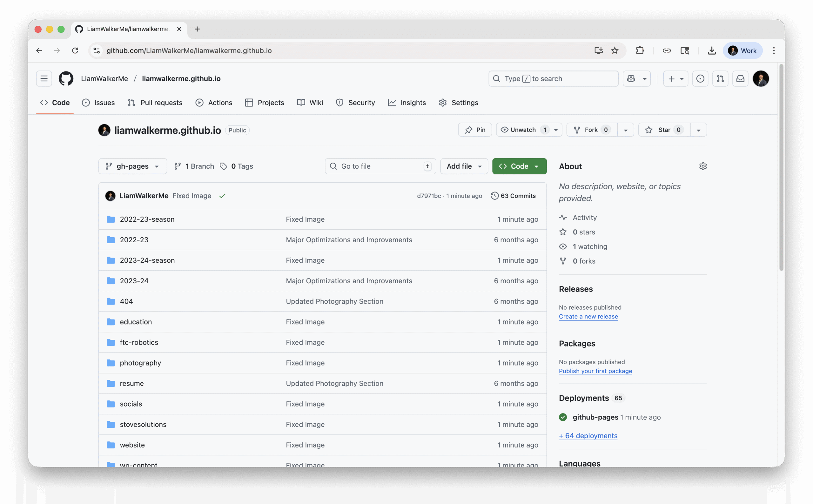
Task: Pin this repository to profile
Action: click(475, 130)
